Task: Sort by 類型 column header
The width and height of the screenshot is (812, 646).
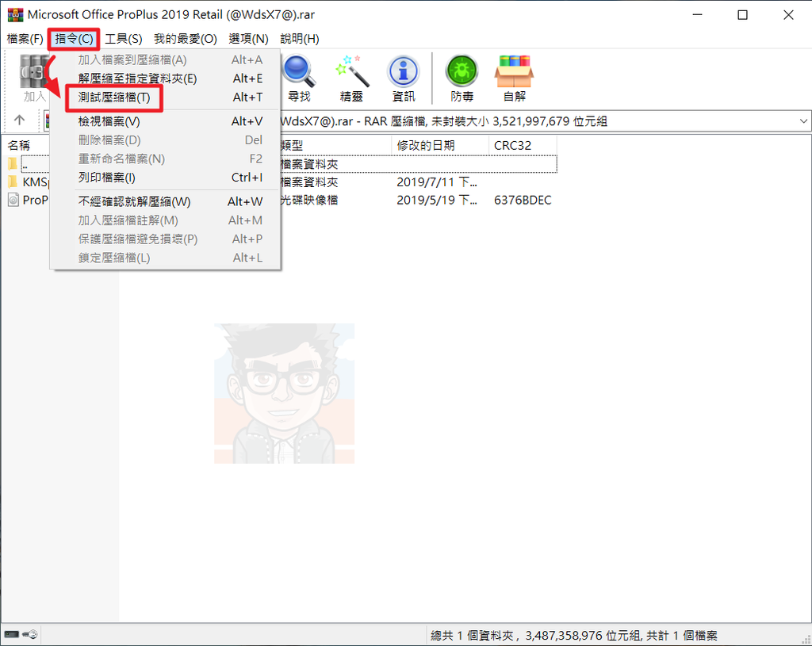Action: coord(335,146)
